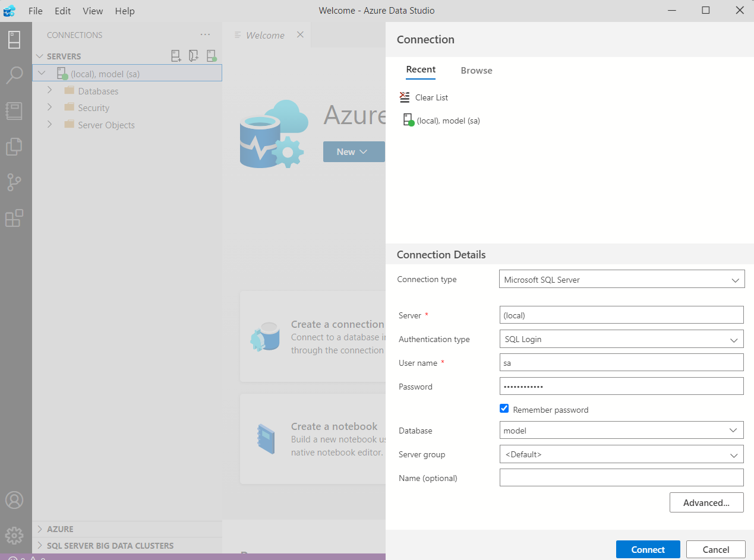Open the Connection type dropdown
The image size is (754, 560).
622,279
